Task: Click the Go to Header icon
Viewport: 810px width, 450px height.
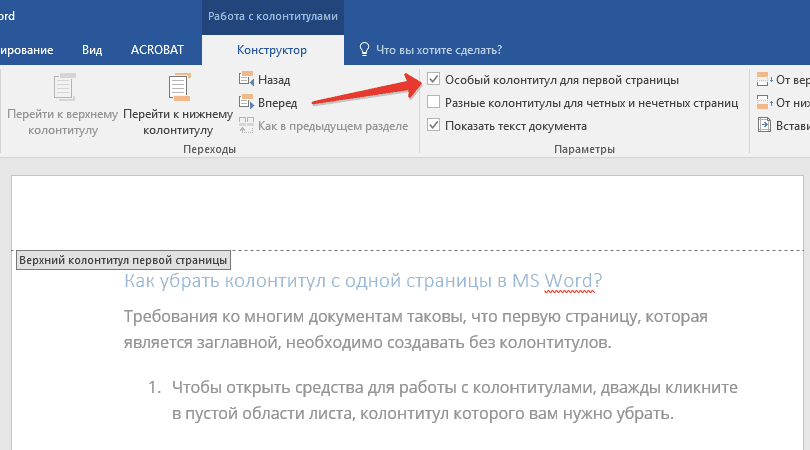Action: (x=65, y=88)
